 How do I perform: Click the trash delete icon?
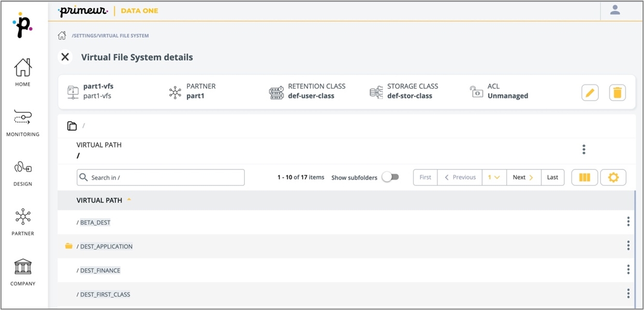[617, 93]
